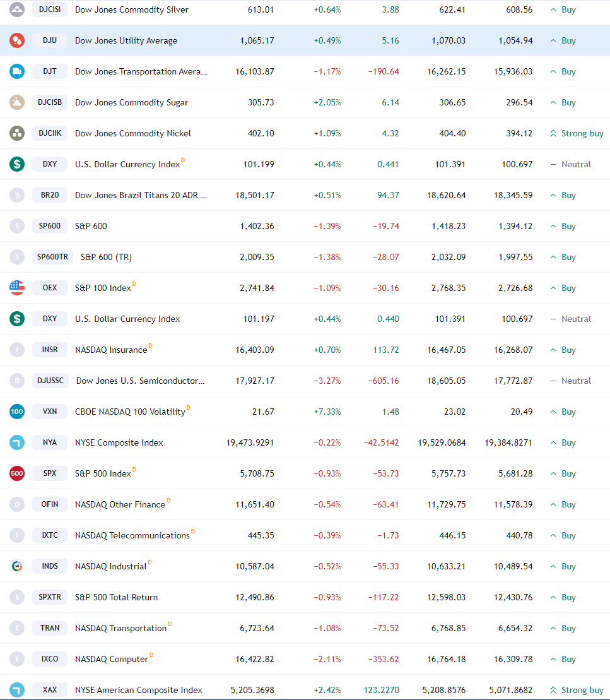Screen dimensions: 610x700
Task: Click change percent +7.33% for VXN
Action: (x=327, y=412)
